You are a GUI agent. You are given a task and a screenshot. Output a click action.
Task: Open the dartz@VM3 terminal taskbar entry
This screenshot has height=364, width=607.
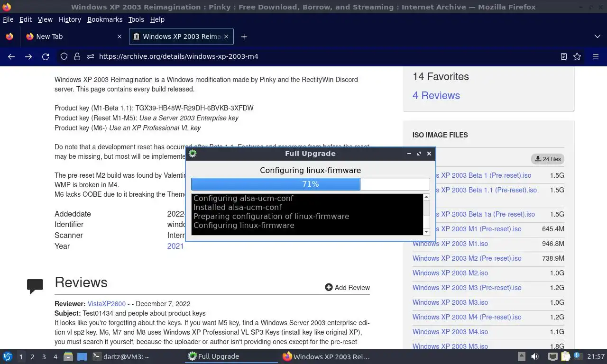pyautogui.click(x=121, y=356)
